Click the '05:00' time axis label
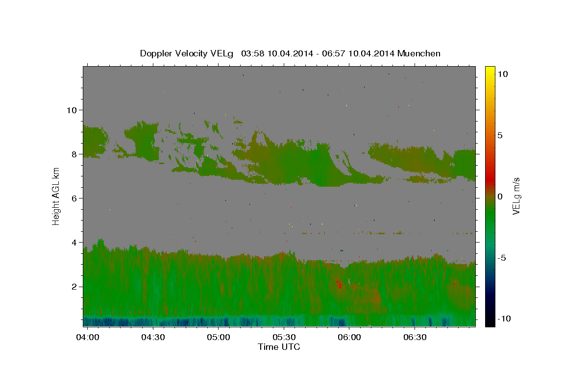The image size is (588, 392). point(219,338)
